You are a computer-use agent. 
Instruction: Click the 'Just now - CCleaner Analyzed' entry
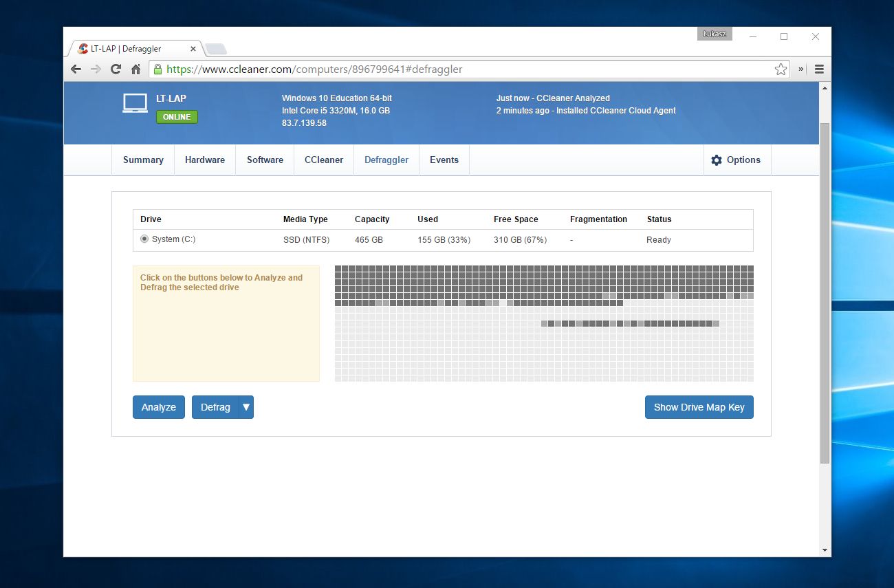pos(553,98)
